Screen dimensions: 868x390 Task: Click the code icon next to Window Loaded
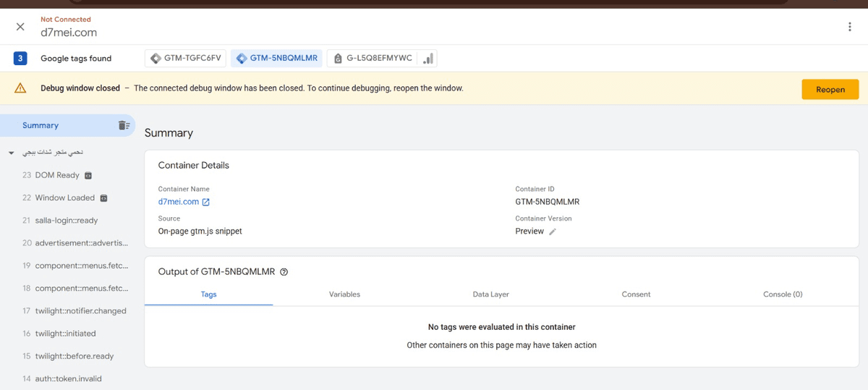tap(103, 198)
